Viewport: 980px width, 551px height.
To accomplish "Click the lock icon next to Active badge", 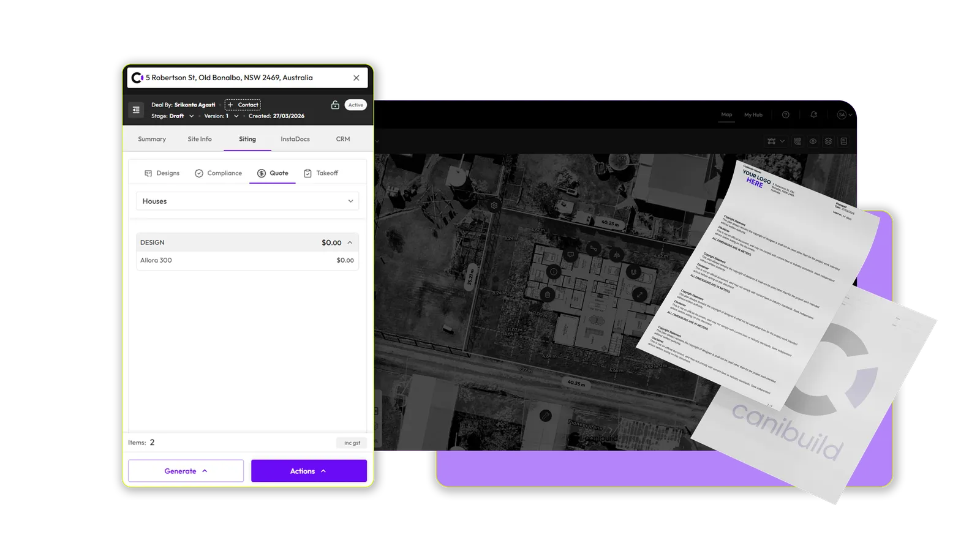I will (x=335, y=105).
